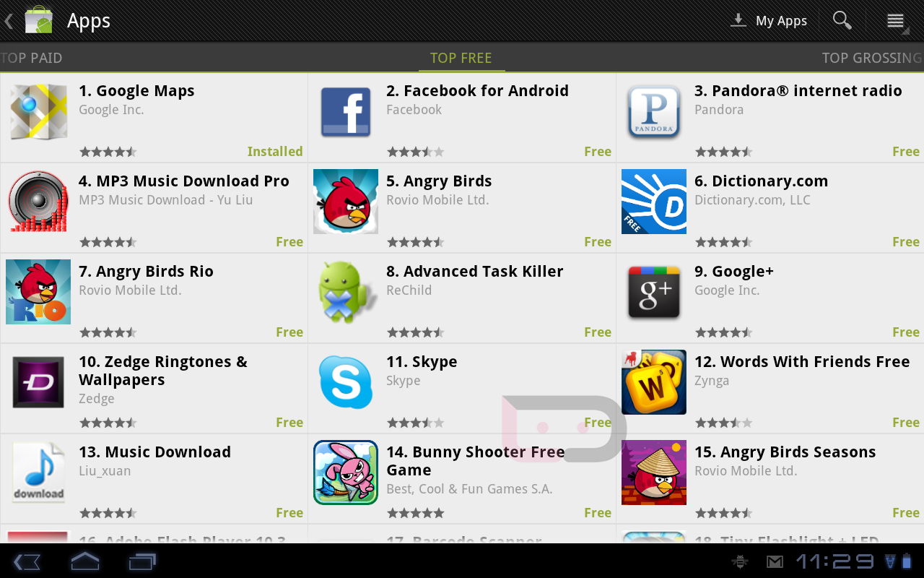924x578 pixels.
Task: Open the Angry Birds app icon
Action: coord(346,202)
